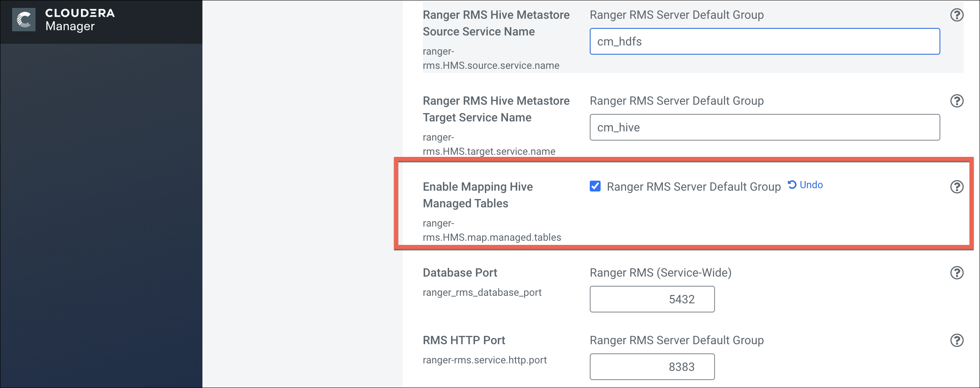Uncheck the Enable Mapping Hive Managed Tables checkbox
The image size is (980, 388).
595,186
